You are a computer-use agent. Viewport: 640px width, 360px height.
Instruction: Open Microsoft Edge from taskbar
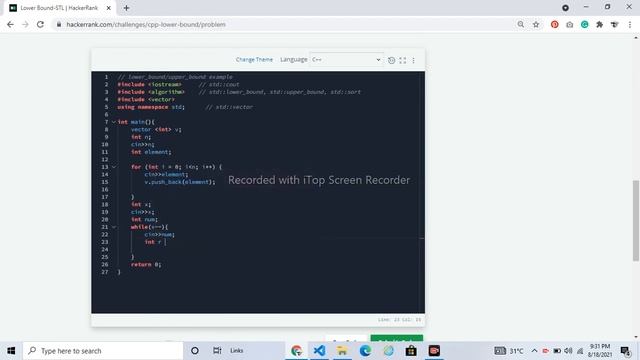[365, 351]
